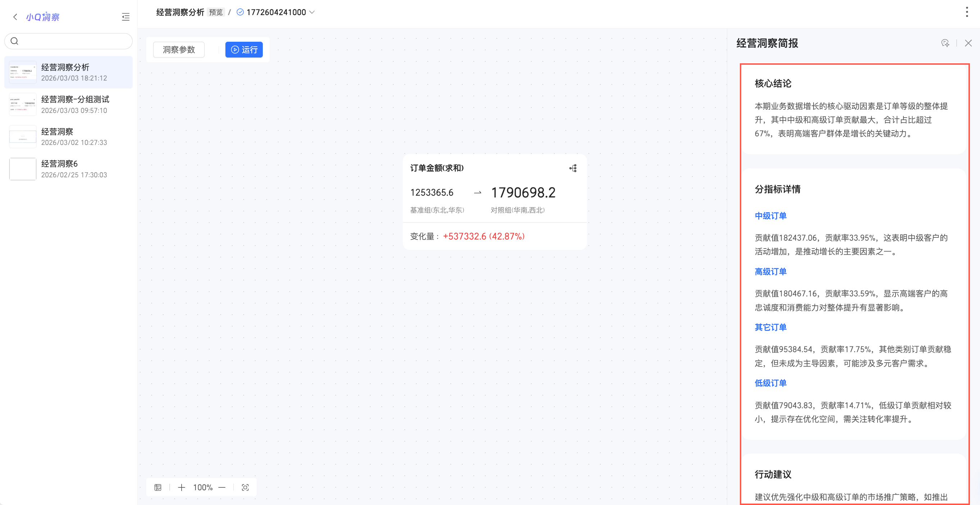Viewport: 980px width, 505px height.
Task: Click the back arrow beside 小Q洞察
Action: coord(15,17)
